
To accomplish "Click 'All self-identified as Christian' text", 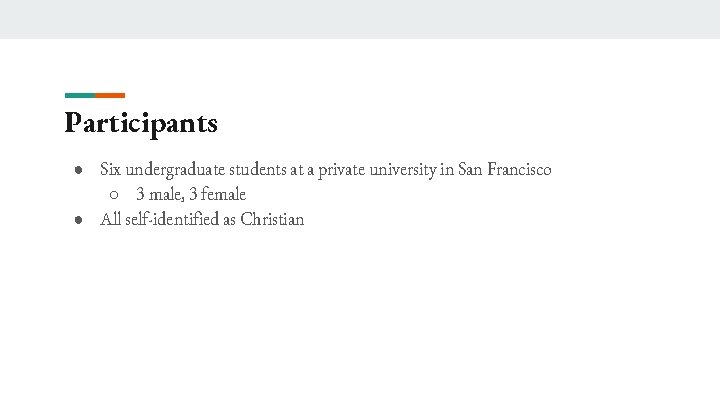I will pos(202,219).
